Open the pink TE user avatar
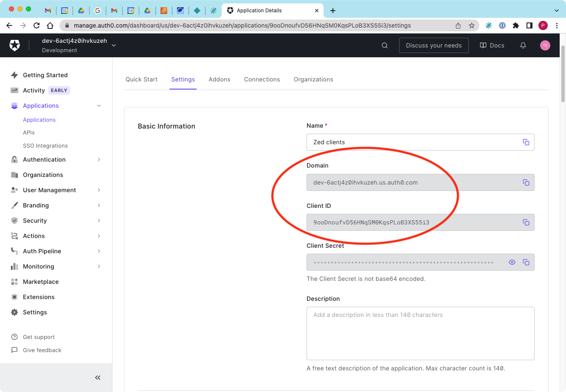Image resolution: width=566 pixels, height=392 pixels. coord(545,45)
